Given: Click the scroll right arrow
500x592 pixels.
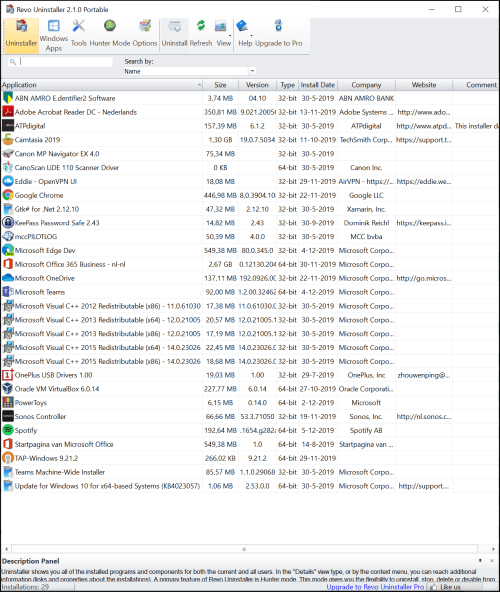Looking at the screenshot, I should [x=493, y=549].
